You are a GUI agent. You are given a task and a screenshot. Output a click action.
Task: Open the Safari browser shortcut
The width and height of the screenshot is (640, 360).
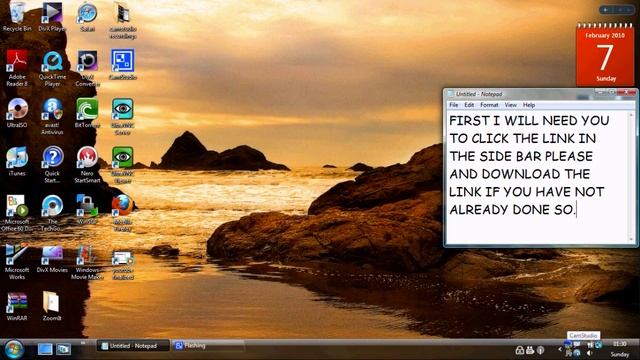pos(87,16)
